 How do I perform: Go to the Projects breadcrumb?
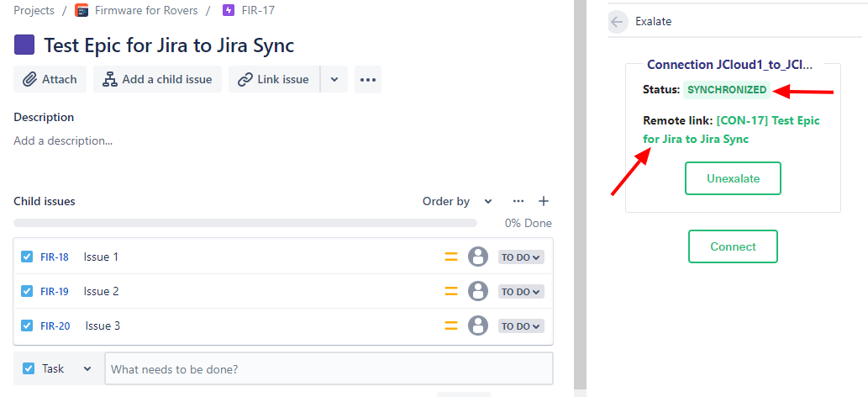[x=34, y=11]
